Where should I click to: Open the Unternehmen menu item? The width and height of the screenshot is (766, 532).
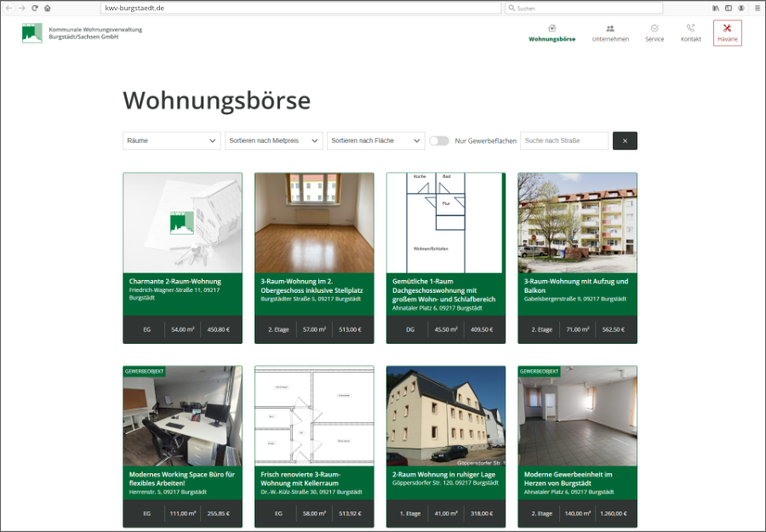coord(610,33)
